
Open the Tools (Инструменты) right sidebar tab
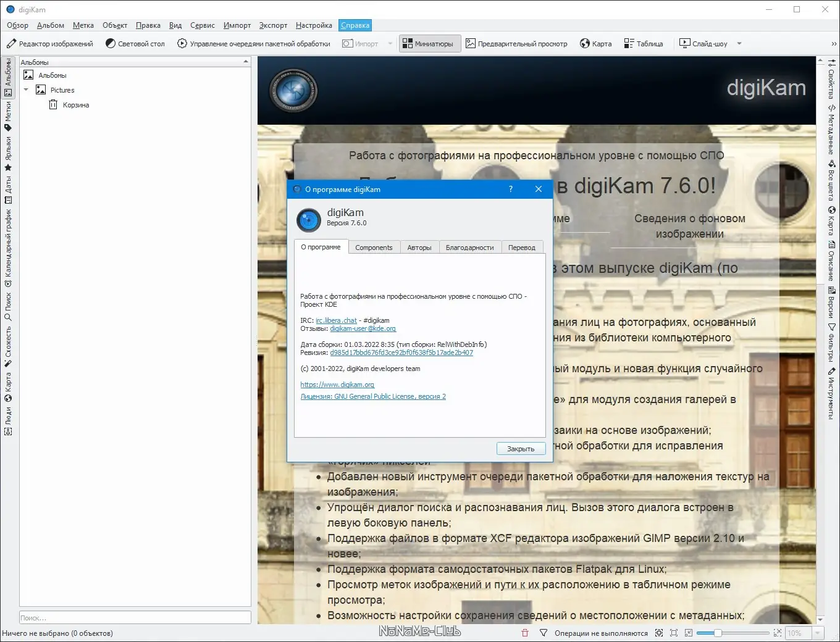click(x=831, y=393)
